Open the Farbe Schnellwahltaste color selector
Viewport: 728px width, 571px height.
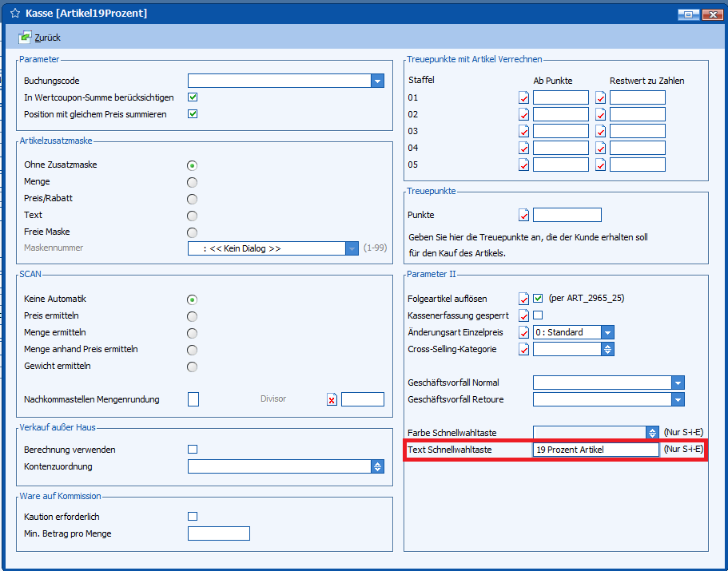click(652, 432)
